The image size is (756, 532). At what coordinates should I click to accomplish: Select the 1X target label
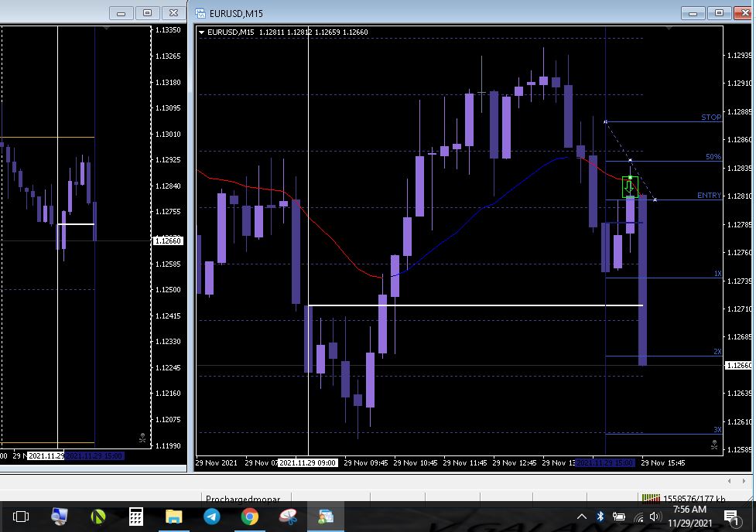coord(718,273)
